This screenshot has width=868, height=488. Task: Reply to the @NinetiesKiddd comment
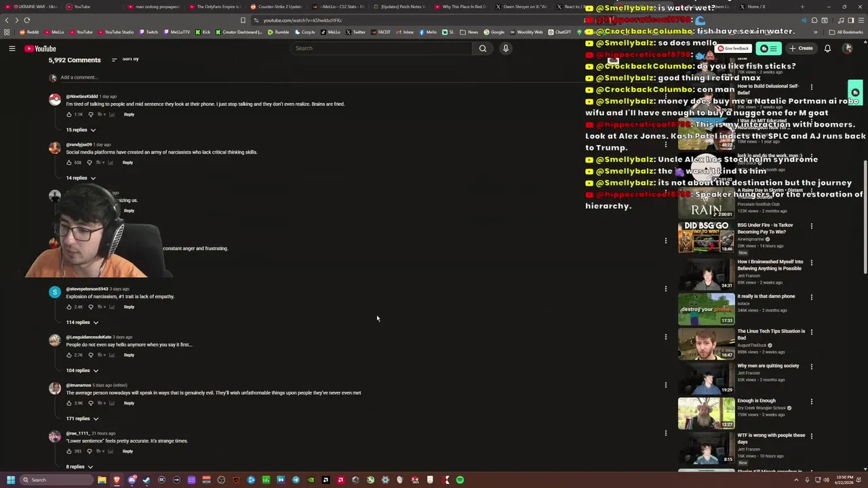click(129, 115)
